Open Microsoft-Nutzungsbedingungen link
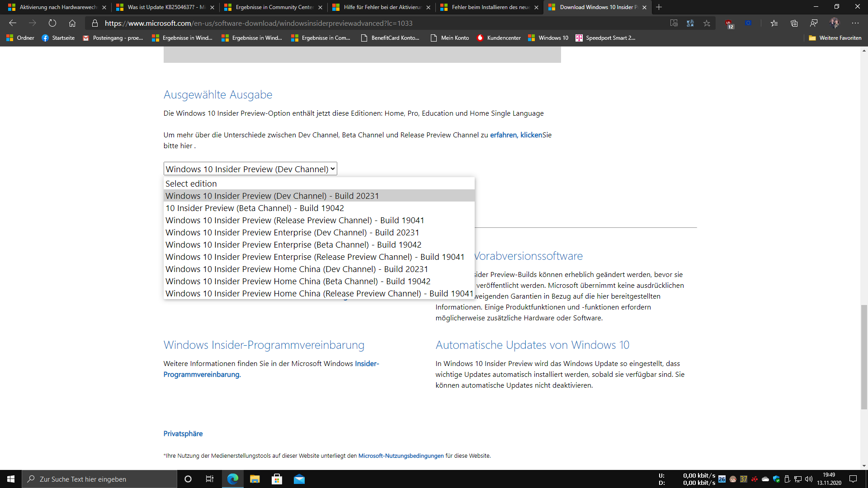Screen dimensions: 868x488 tap(401, 455)
